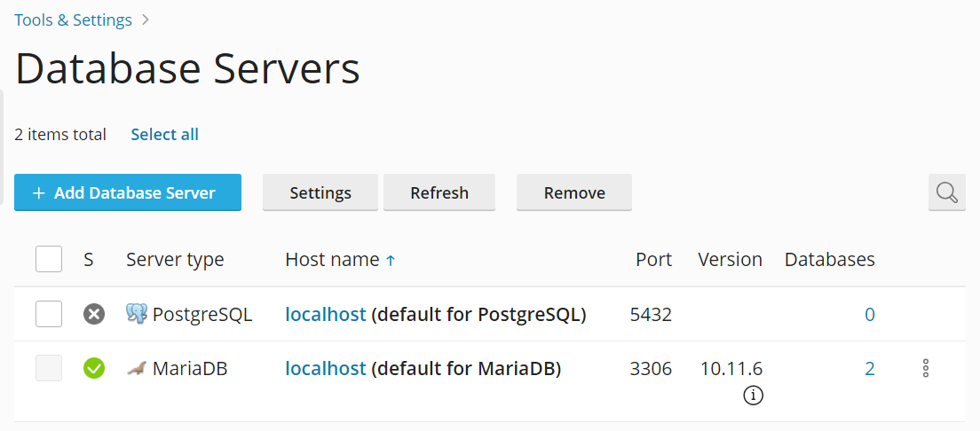Viewport: 980px width, 431px height.
Task: Click the Refresh button
Action: click(x=439, y=192)
